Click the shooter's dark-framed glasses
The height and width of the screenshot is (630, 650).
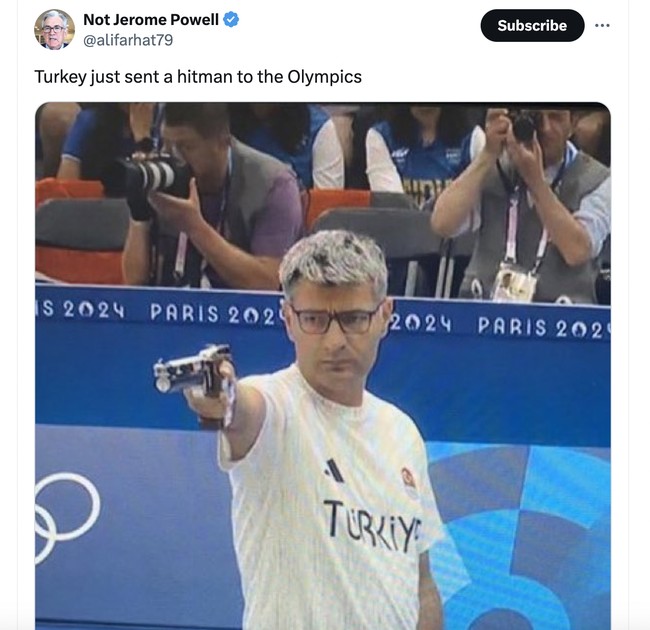[x=335, y=319]
